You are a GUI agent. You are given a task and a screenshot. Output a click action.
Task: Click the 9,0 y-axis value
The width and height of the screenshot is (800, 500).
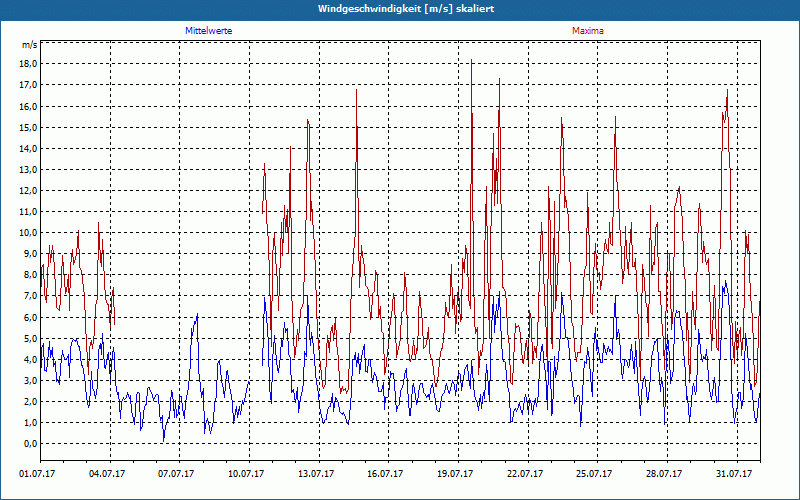click(30, 254)
